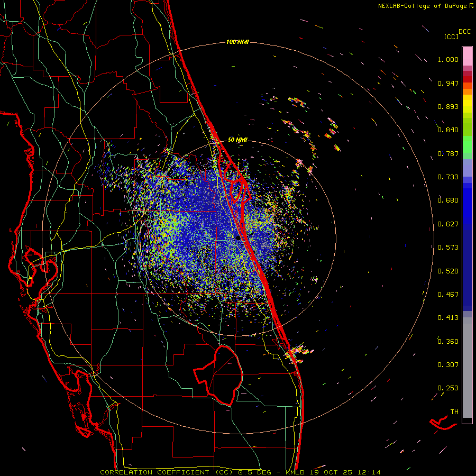Click the 0.307 legend value
This screenshot has width=476, height=476.
point(448,365)
